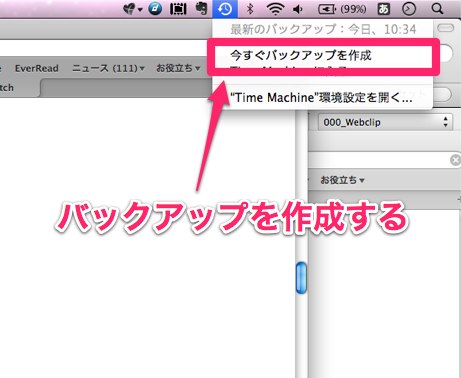Open the heart-shaped menu bar icon dropdown

click(x=132, y=9)
